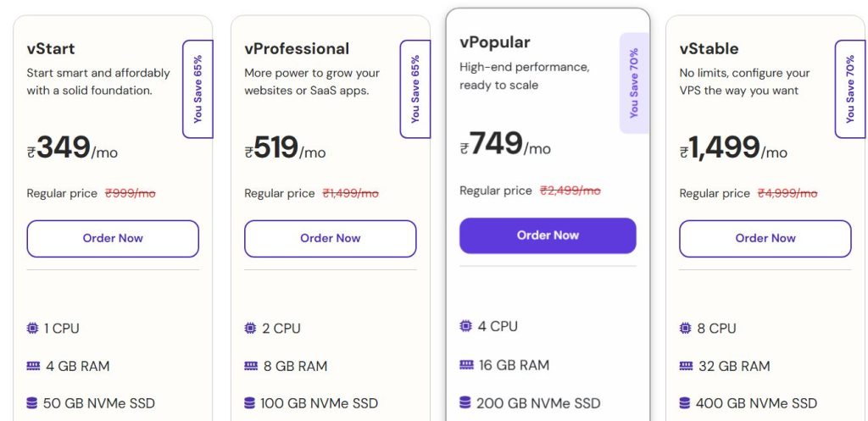Choose Order Now for vStable plan
868x421 pixels.
click(765, 239)
